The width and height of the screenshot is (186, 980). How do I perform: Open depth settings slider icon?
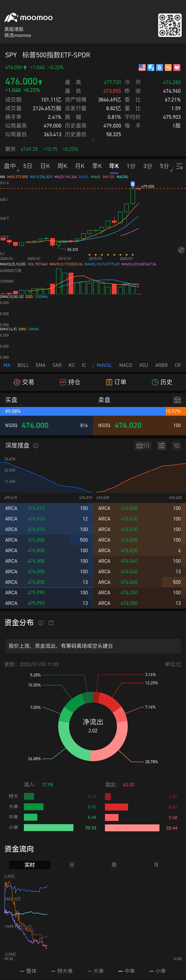coord(162,445)
